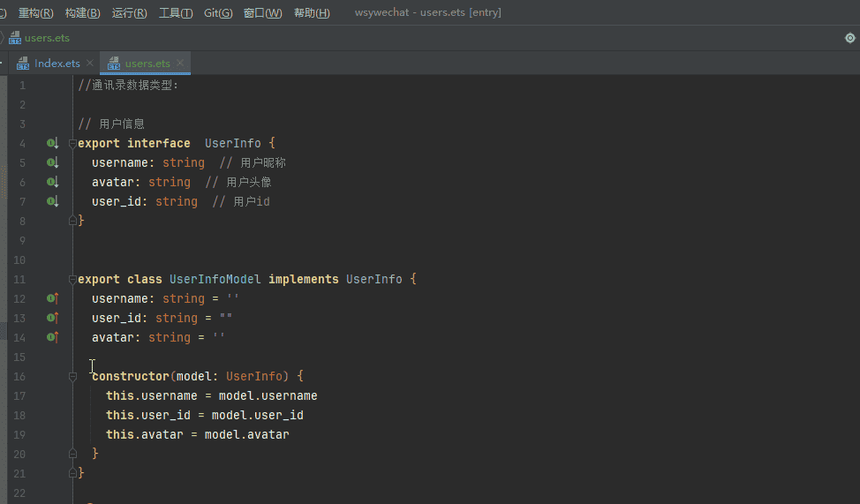Click the fold end marker on line 20

coord(73,454)
